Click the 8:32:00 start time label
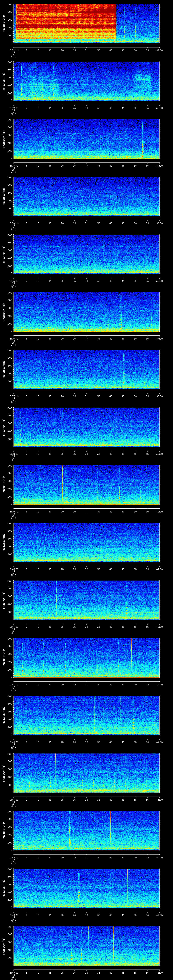This screenshot has height=980, width=173. click(14, 108)
